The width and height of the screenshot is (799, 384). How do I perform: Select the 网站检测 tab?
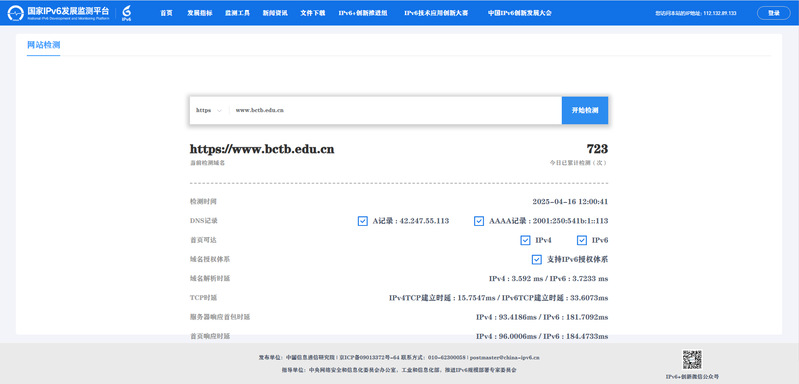coord(43,45)
